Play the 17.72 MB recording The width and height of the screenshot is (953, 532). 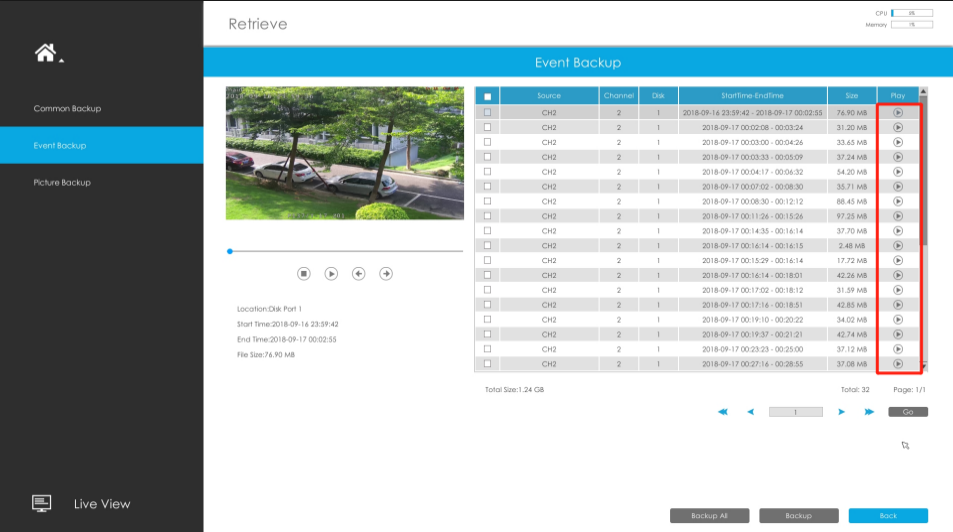coord(898,260)
